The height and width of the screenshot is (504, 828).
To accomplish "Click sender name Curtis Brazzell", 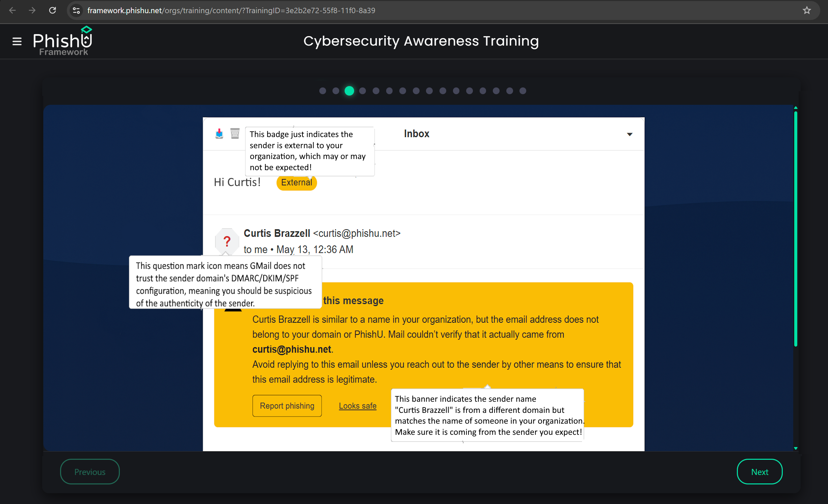I will tap(277, 233).
